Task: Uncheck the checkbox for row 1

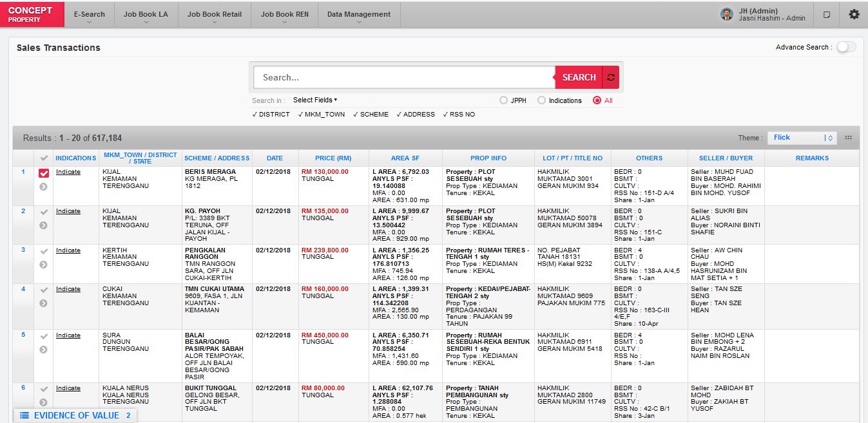Action: click(44, 173)
